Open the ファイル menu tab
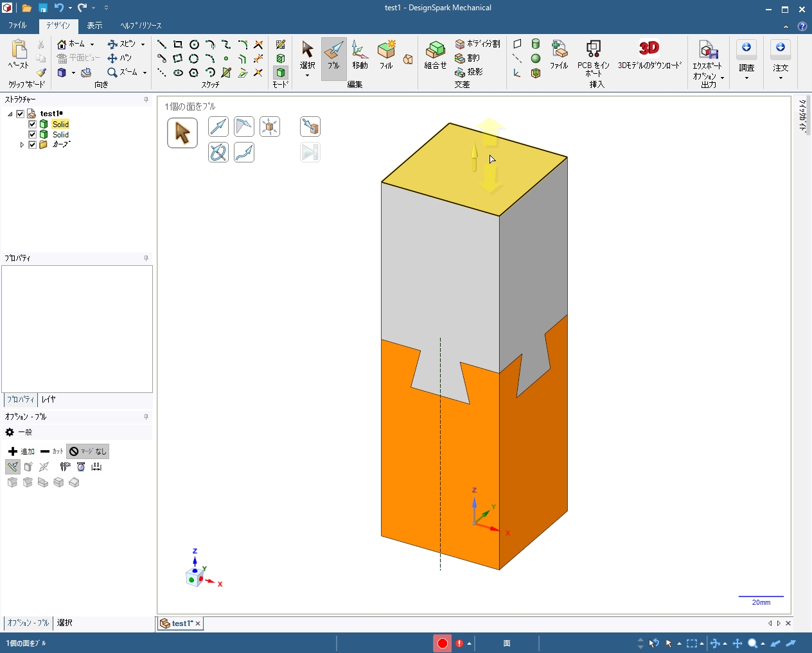Viewport: 812px width, 653px height. coord(17,26)
